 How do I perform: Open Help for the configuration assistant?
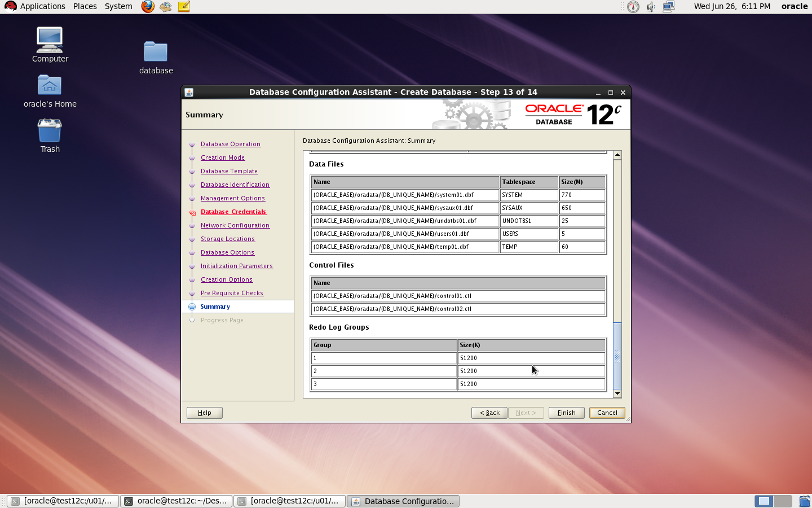pyautogui.click(x=204, y=413)
